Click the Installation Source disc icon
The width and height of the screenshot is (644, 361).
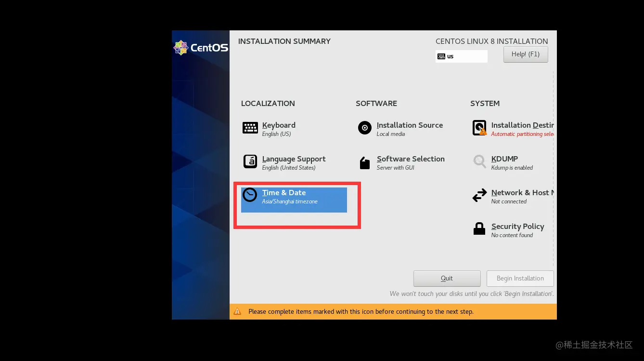coord(365,128)
